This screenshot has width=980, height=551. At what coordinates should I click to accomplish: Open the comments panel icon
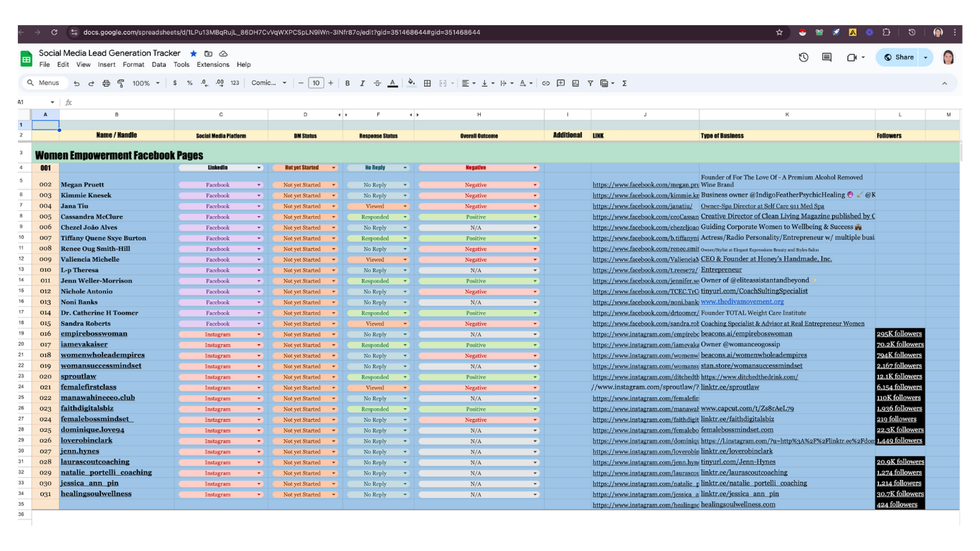826,57
